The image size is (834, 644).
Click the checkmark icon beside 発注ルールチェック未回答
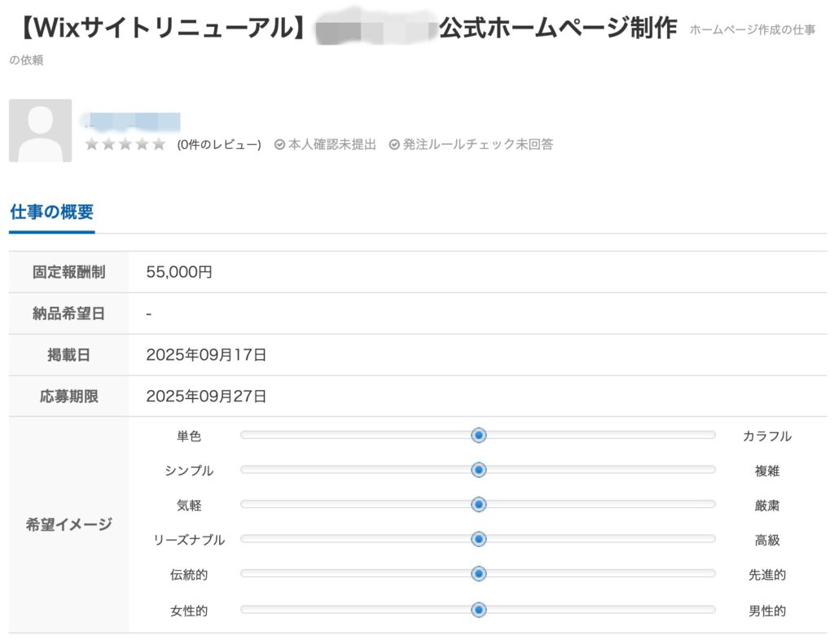[394, 145]
